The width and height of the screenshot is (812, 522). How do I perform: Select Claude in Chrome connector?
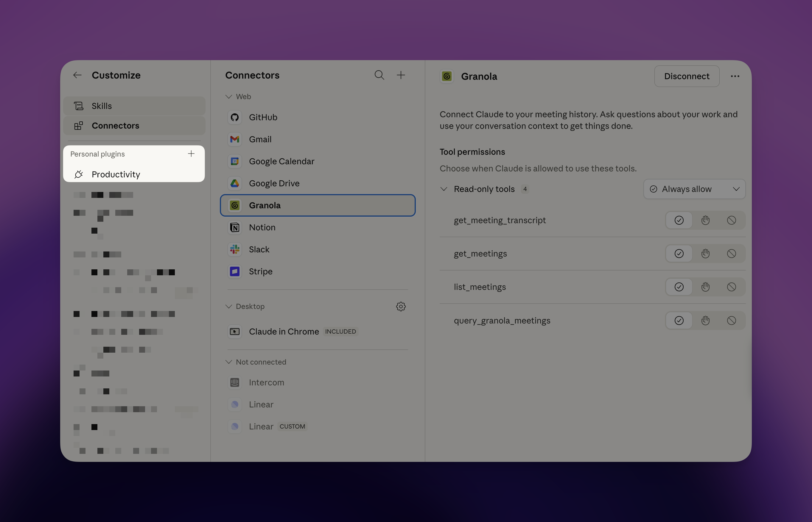pyautogui.click(x=284, y=332)
